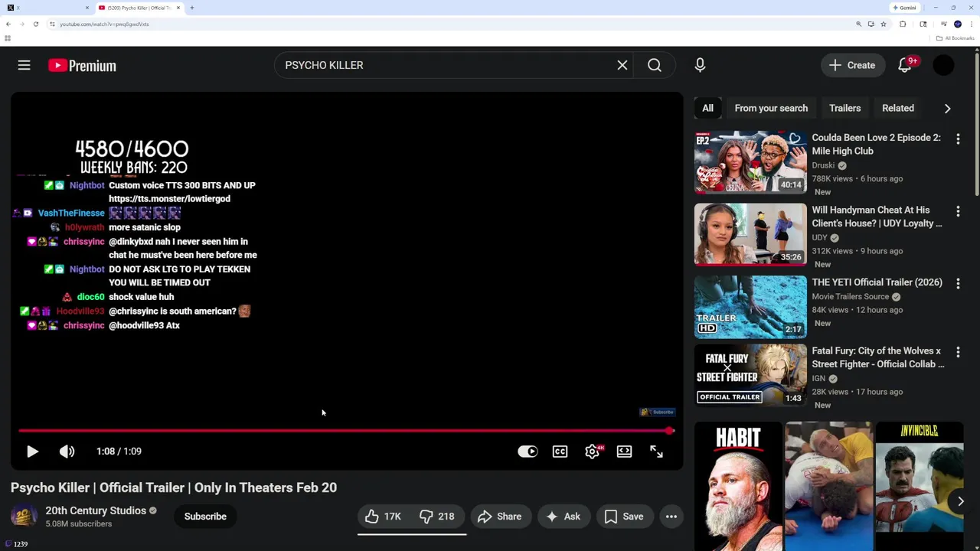Open Will Handyman Cheat video thumbnail

[750, 234]
